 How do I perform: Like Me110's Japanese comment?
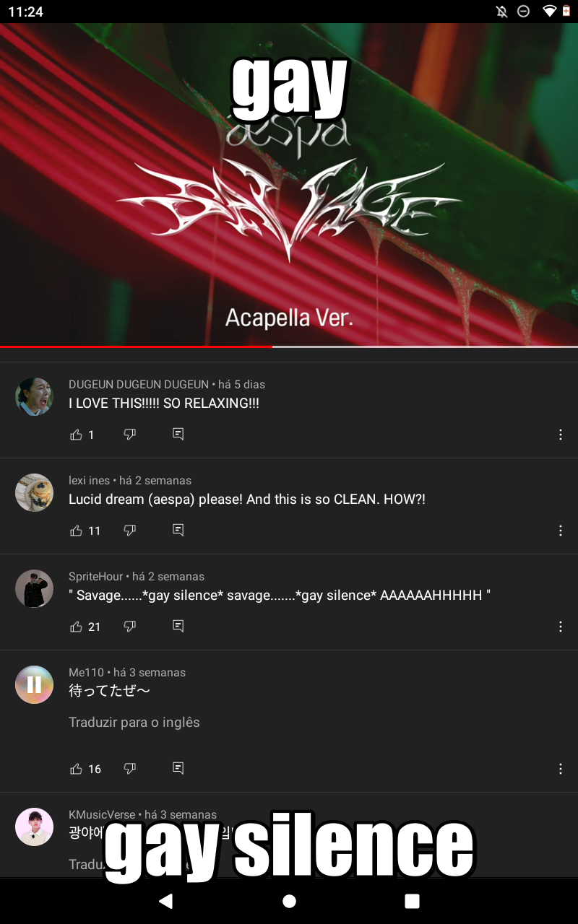(76, 769)
